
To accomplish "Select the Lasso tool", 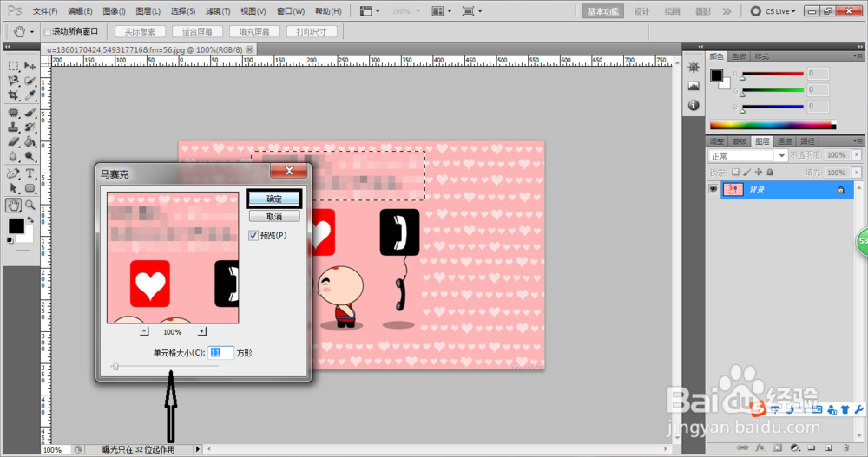I will point(13,81).
